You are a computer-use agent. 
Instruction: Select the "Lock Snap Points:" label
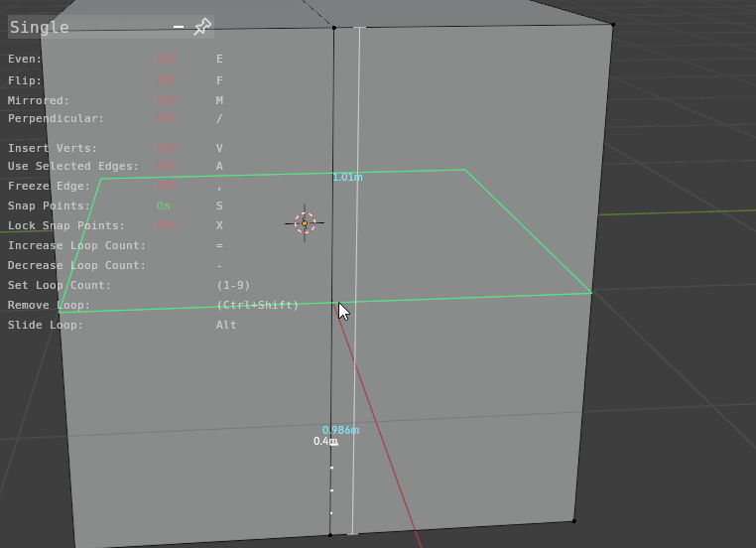66,225
